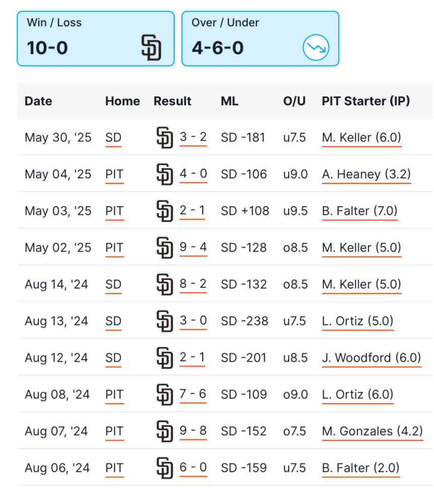Click Padres logo in May 04, '25 row

coord(165,174)
